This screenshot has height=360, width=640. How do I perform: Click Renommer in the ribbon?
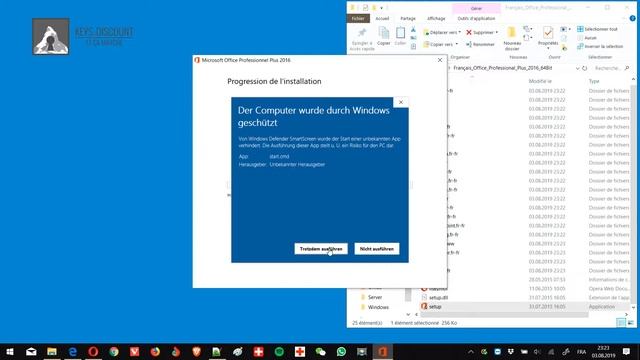pyautogui.click(x=480, y=44)
